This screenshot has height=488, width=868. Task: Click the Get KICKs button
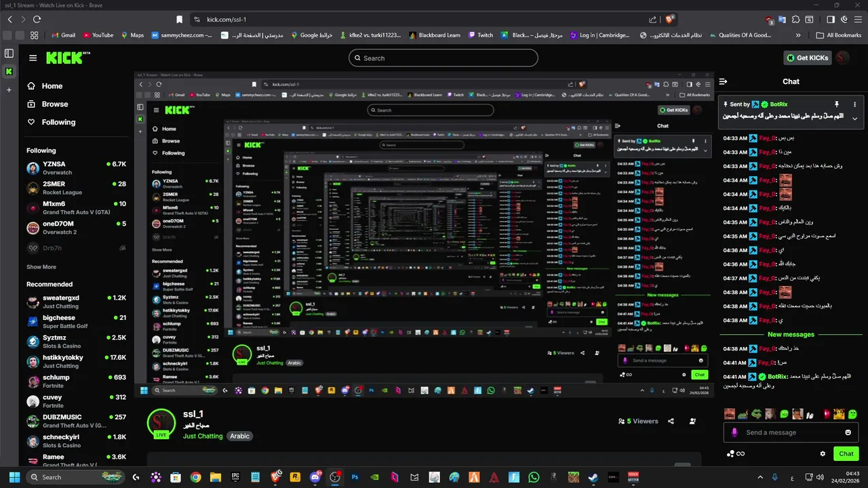click(x=807, y=58)
